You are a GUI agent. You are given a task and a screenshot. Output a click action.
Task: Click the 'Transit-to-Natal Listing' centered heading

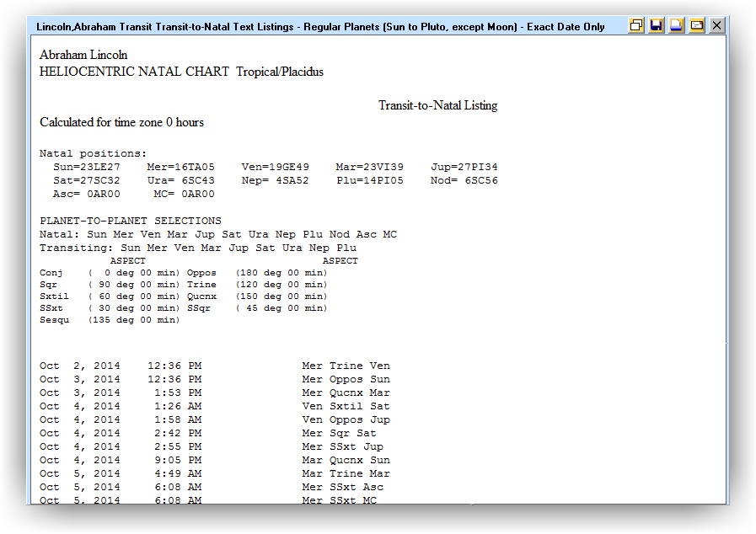(x=437, y=105)
